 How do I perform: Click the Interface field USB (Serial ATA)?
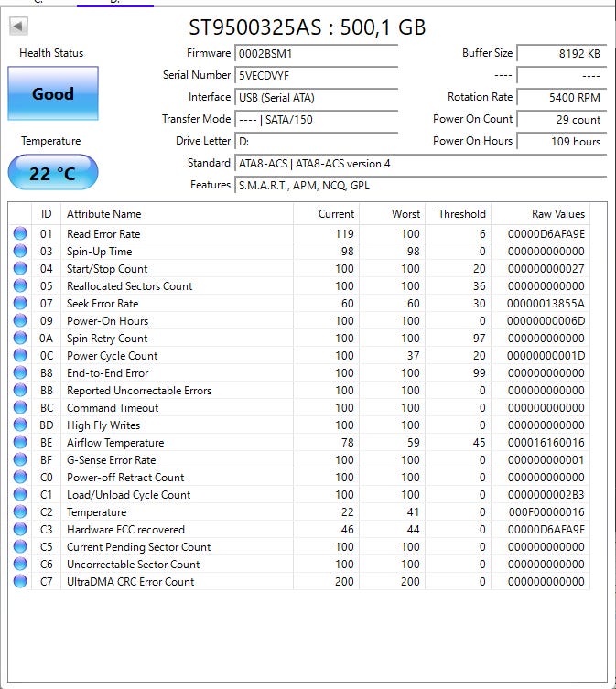coord(317,98)
